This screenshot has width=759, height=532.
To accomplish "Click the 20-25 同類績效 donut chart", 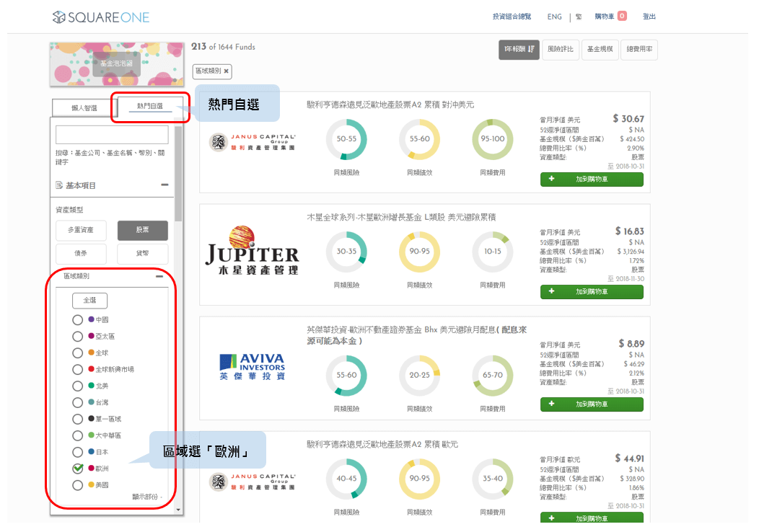I will click(x=420, y=376).
